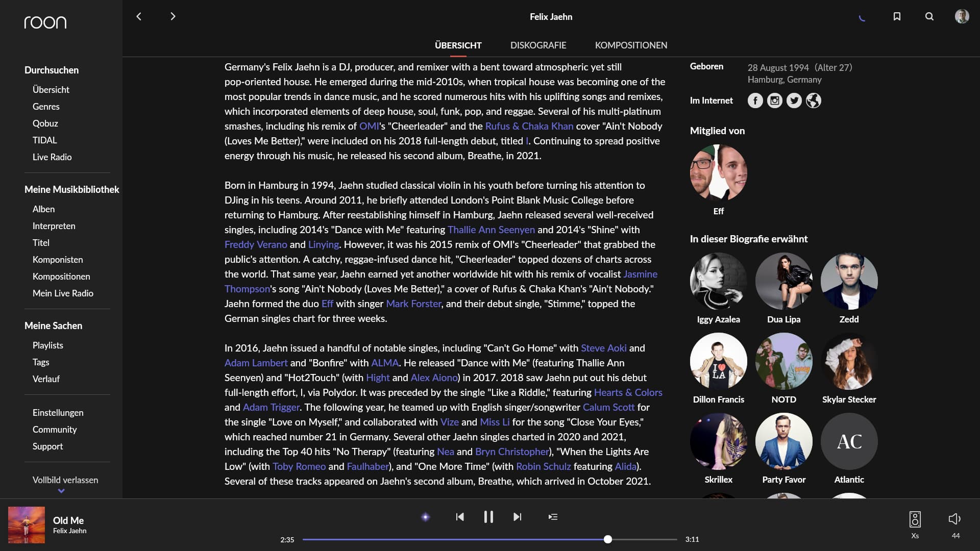Go forward with the right arrow
Viewport: 980px width, 551px height.
pos(173,16)
